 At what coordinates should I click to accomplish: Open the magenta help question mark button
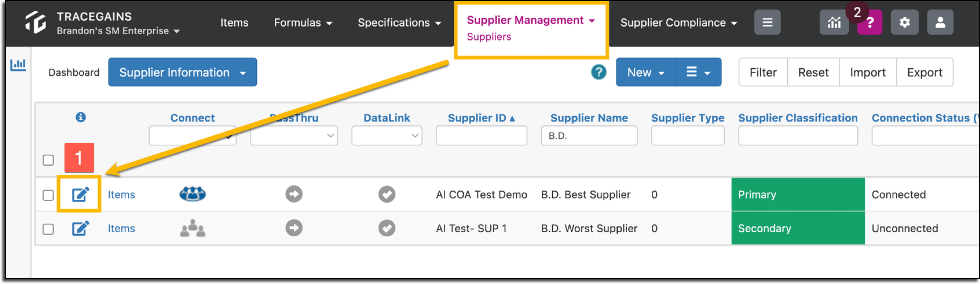(869, 23)
